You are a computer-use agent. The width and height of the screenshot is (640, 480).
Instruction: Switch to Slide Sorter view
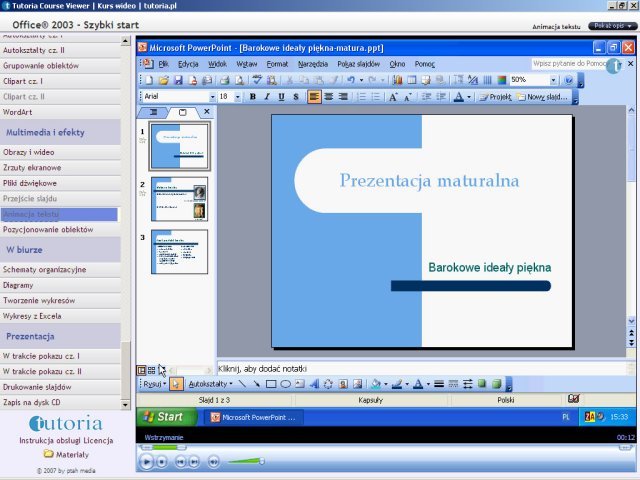coord(151,370)
